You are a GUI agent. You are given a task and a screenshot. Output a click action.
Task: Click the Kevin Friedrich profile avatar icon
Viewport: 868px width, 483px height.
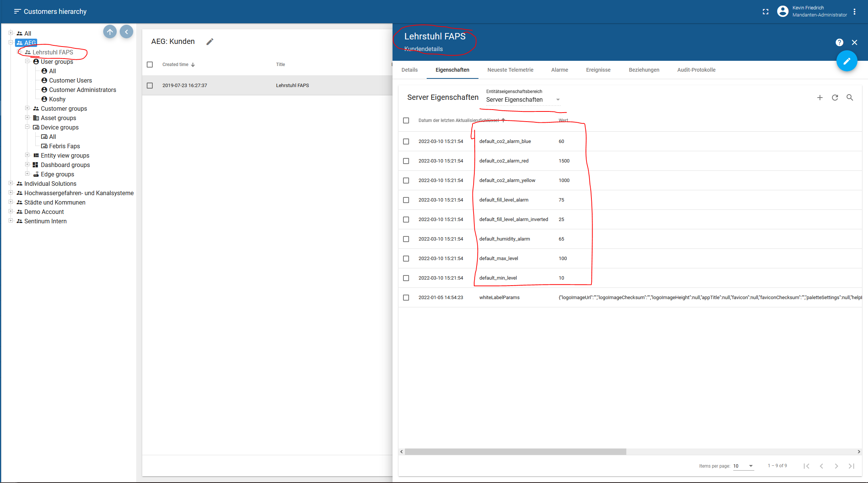pyautogui.click(x=783, y=11)
